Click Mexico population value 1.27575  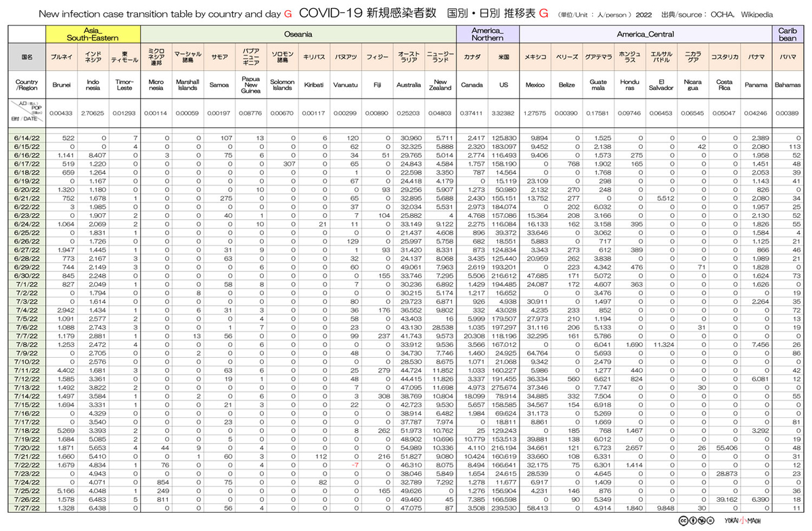click(x=535, y=113)
